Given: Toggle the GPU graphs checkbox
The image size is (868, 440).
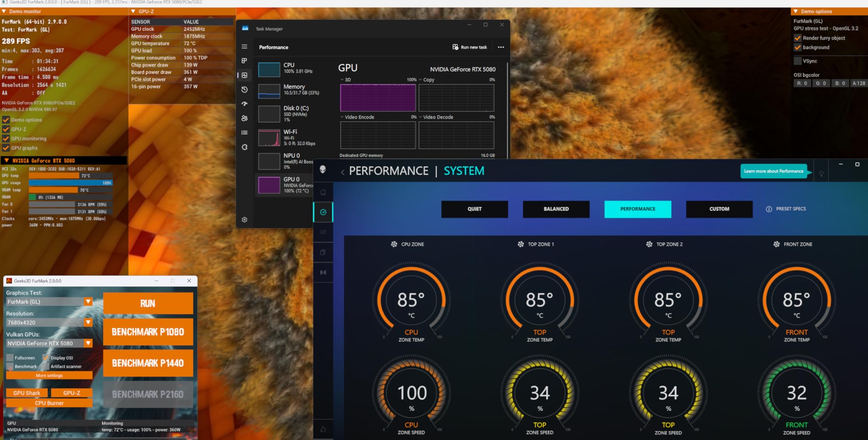Looking at the screenshot, I should (6, 148).
